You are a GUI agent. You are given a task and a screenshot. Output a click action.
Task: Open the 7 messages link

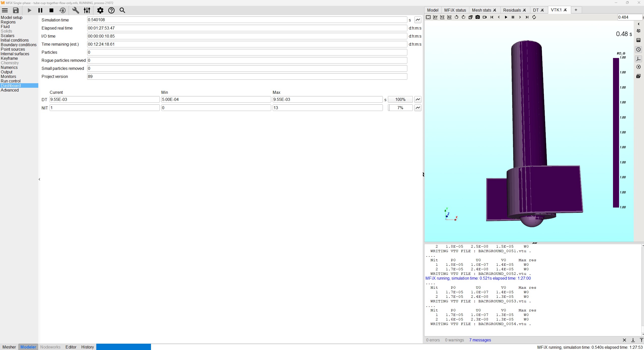coord(480,340)
